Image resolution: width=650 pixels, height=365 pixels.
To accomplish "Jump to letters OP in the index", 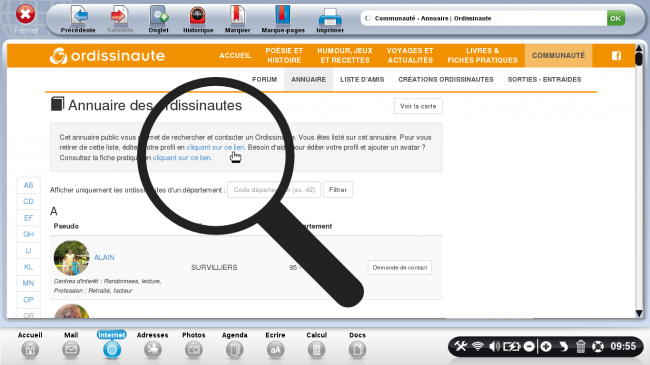I will coord(28,299).
